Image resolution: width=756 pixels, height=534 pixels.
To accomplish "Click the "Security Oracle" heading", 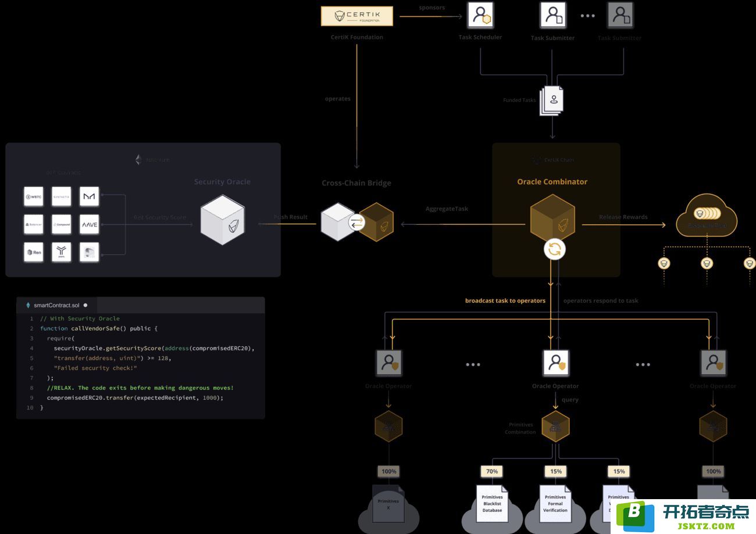I will click(x=222, y=182).
